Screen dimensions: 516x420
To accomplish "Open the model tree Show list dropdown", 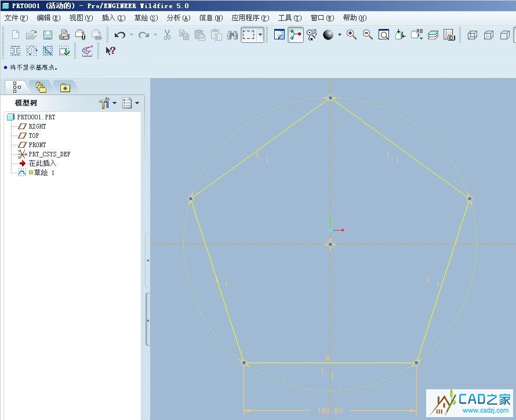I will coord(131,103).
